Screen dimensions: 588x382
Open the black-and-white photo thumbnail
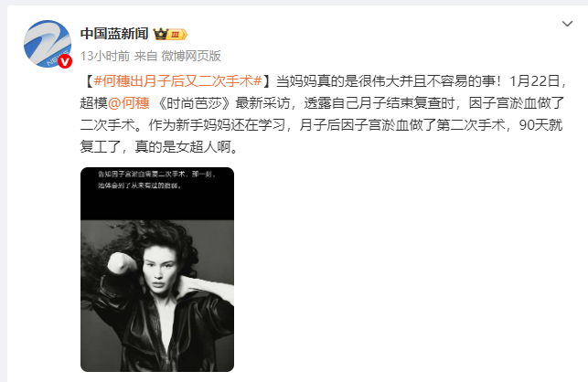point(157,270)
